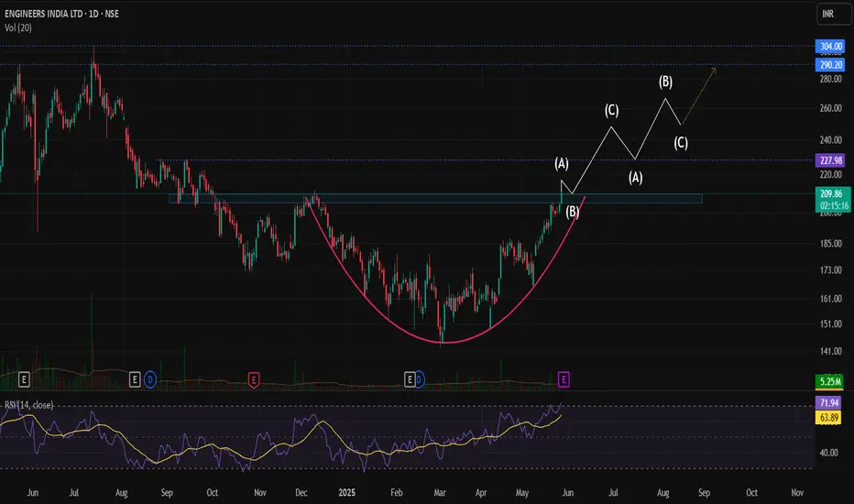The image size is (854, 504).
Task: Click the 141.00 price axis value
Action: pyautogui.click(x=830, y=352)
